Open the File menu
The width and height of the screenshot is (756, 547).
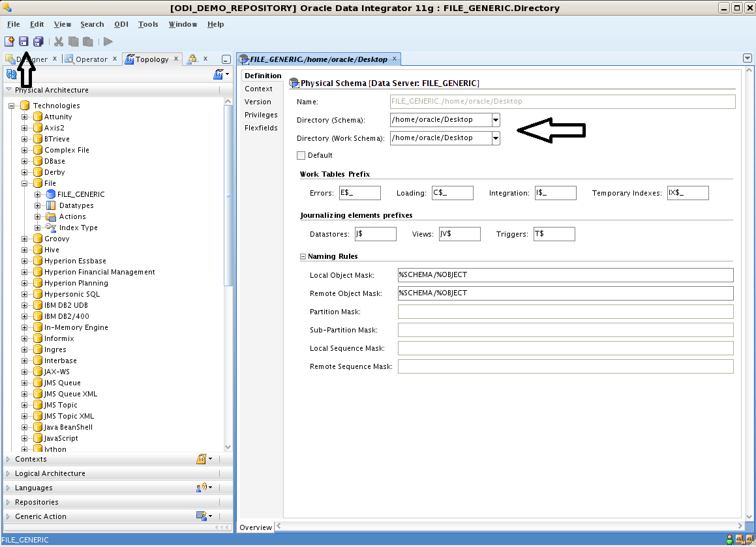(x=14, y=24)
